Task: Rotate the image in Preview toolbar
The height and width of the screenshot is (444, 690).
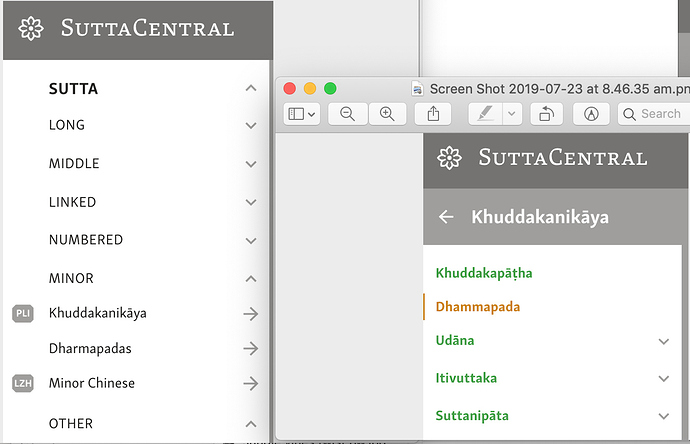Action: point(547,114)
